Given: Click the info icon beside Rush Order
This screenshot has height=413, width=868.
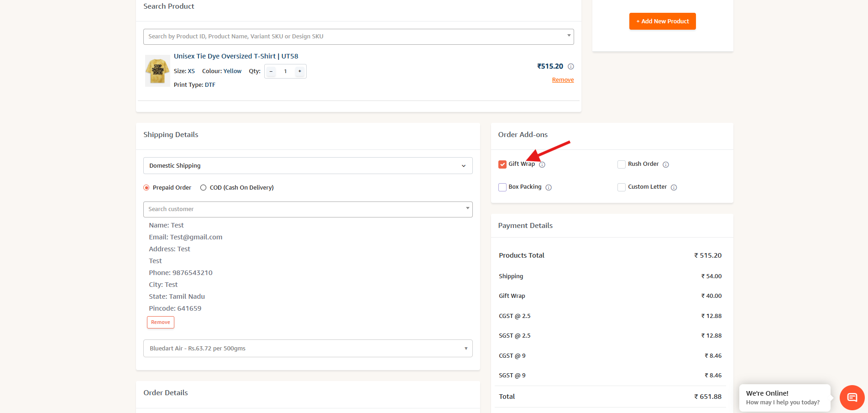Looking at the screenshot, I should [x=666, y=164].
